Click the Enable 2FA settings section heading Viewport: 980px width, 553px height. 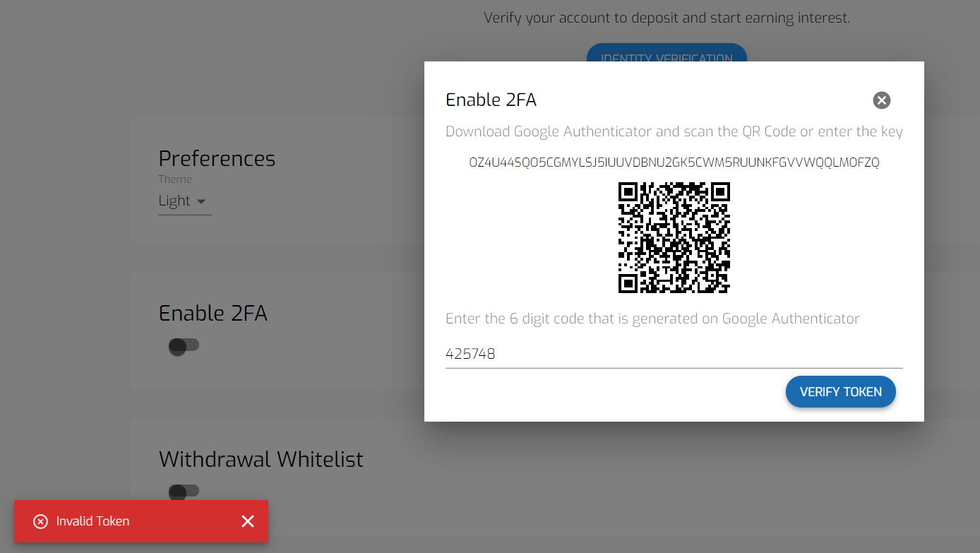click(213, 313)
